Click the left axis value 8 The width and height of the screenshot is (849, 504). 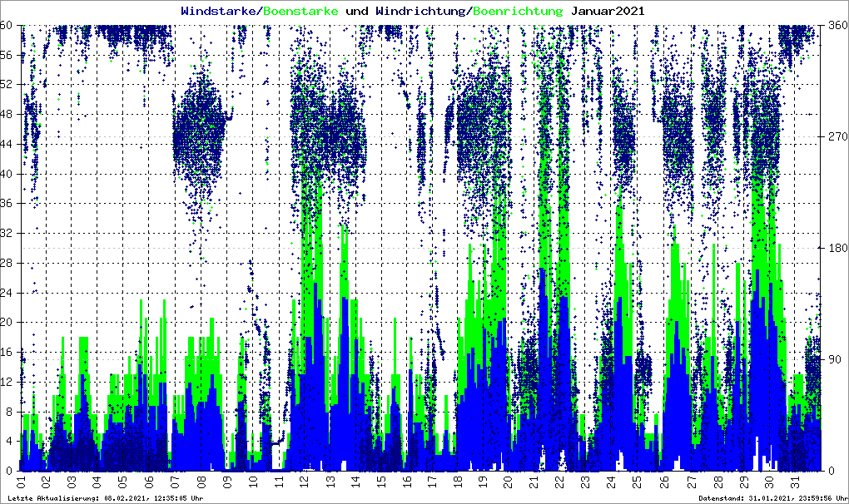pos(8,411)
